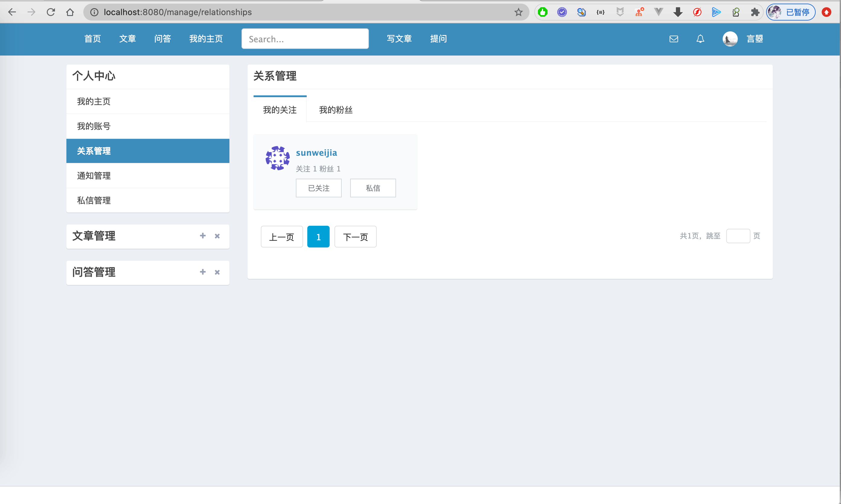
Task: Close the 问答管理 panel with x
Action: click(x=217, y=273)
